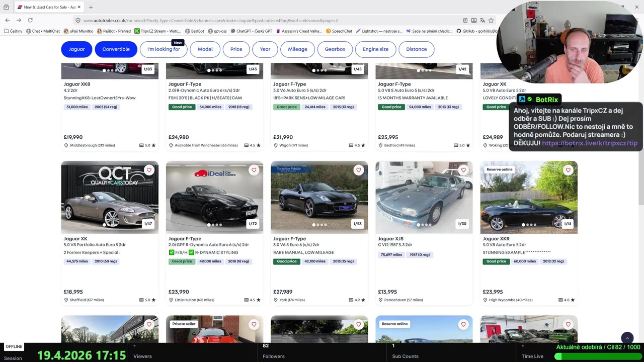Go back in browser history
The width and height of the screenshot is (644, 362).
(7, 20)
